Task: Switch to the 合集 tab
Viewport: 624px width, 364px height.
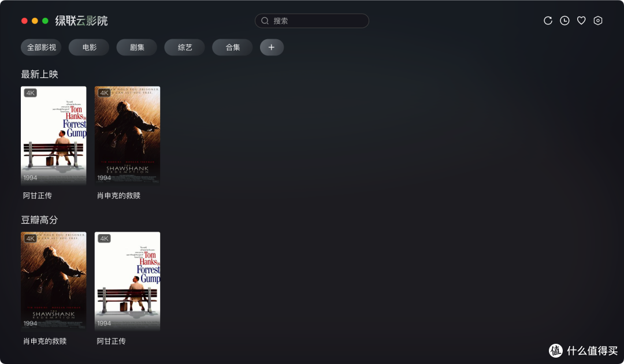Action: (x=232, y=47)
